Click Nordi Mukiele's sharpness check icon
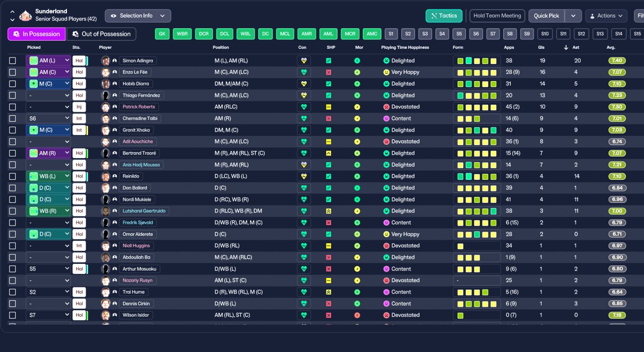 (329, 199)
